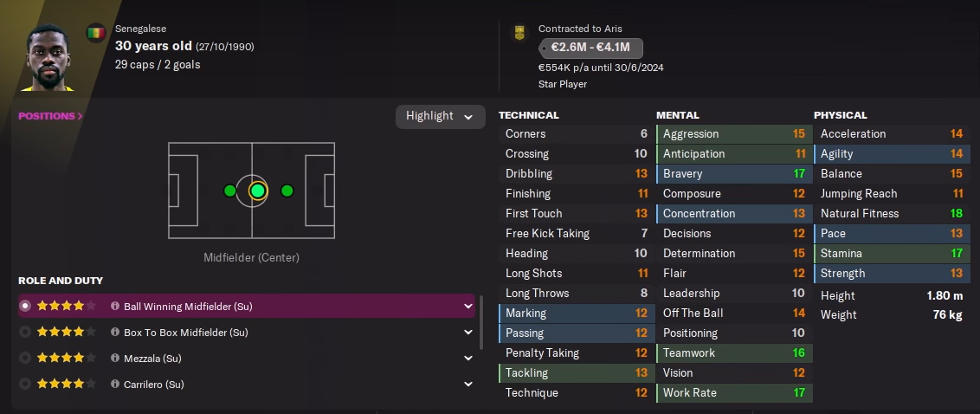The width and height of the screenshot is (980, 414).
Task: Click info icon next to Mezzala
Action: (x=114, y=359)
